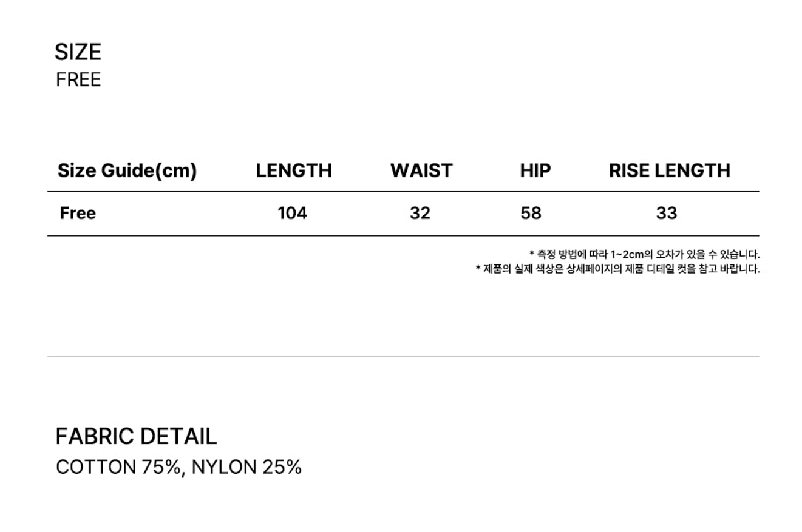The image size is (802, 532).
Task: Click the border line below the Free row
Action: pyautogui.click(x=403, y=235)
